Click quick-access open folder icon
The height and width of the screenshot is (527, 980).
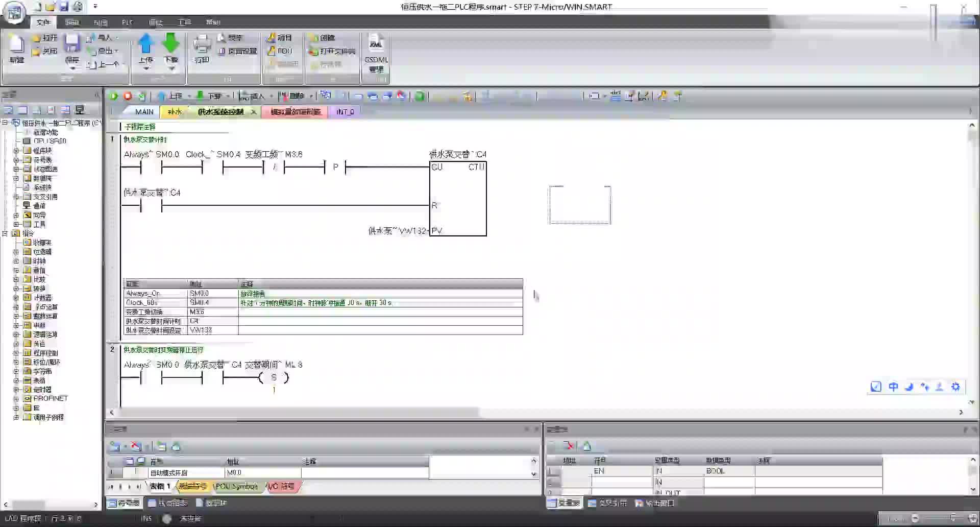[50, 7]
